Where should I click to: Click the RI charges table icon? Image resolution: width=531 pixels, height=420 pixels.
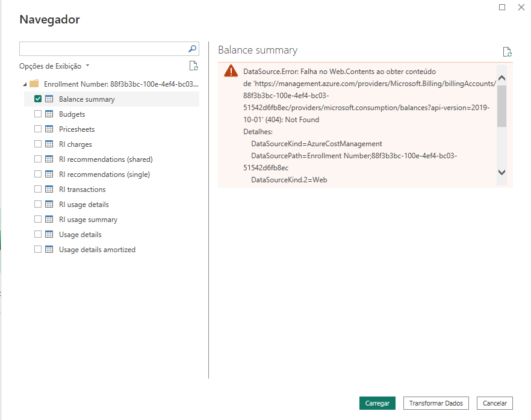click(49, 144)
